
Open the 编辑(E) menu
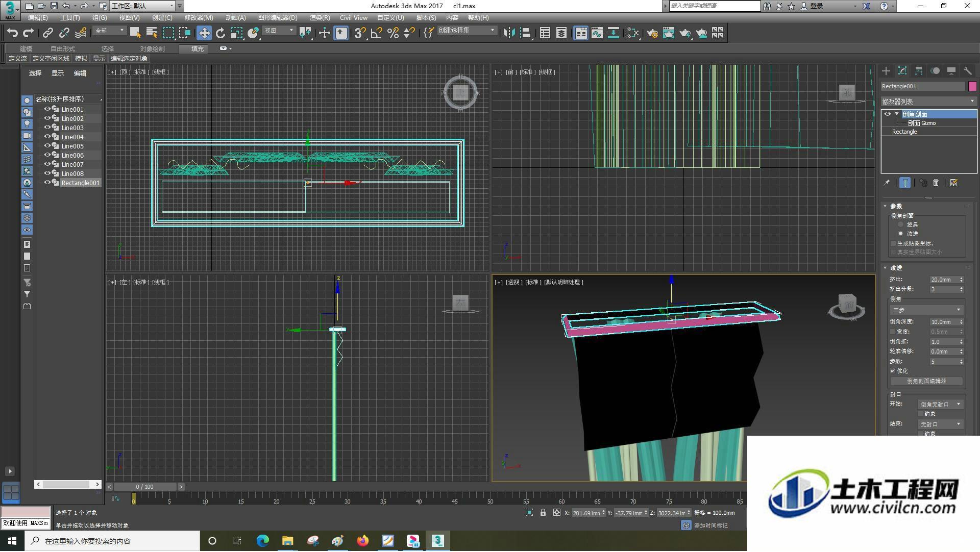(38, 18)
